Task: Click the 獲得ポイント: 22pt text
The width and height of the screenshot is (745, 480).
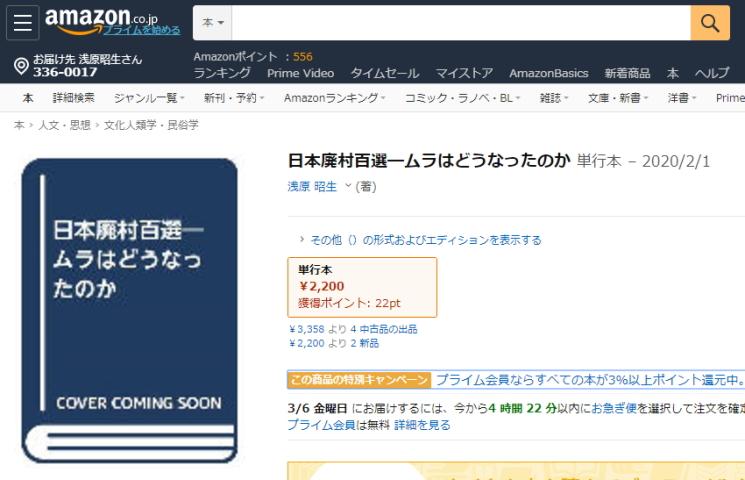Action: pyautogui.click(x=349, y=303)
